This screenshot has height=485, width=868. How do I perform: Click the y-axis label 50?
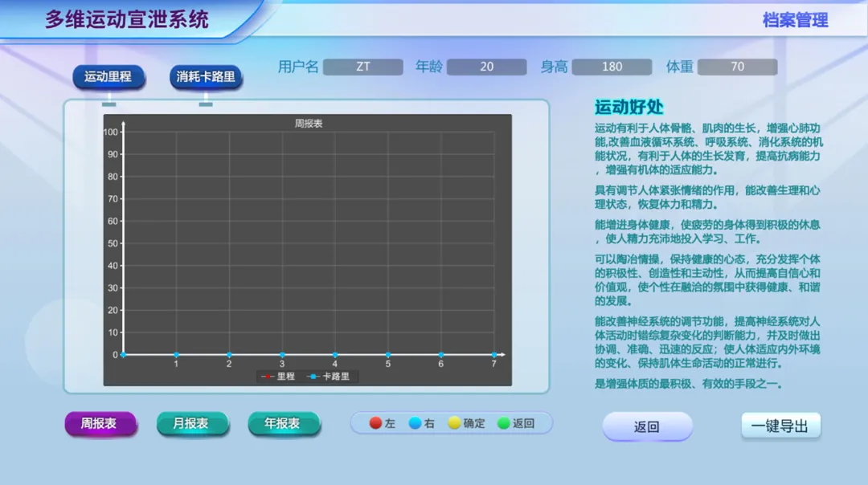pos(113,243)
